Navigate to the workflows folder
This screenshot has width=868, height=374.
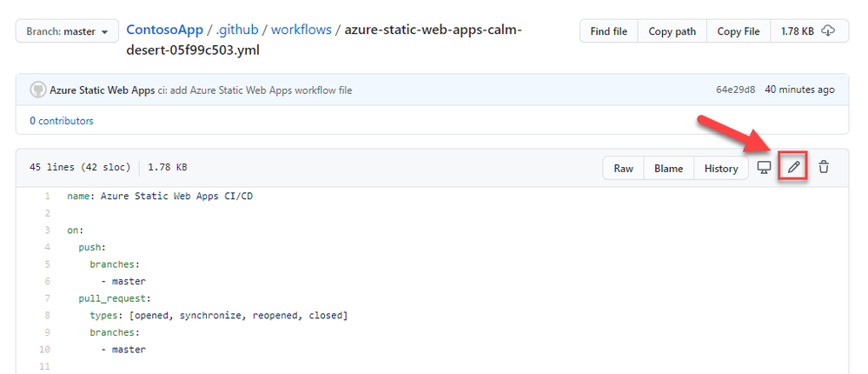tap(301, 30)
